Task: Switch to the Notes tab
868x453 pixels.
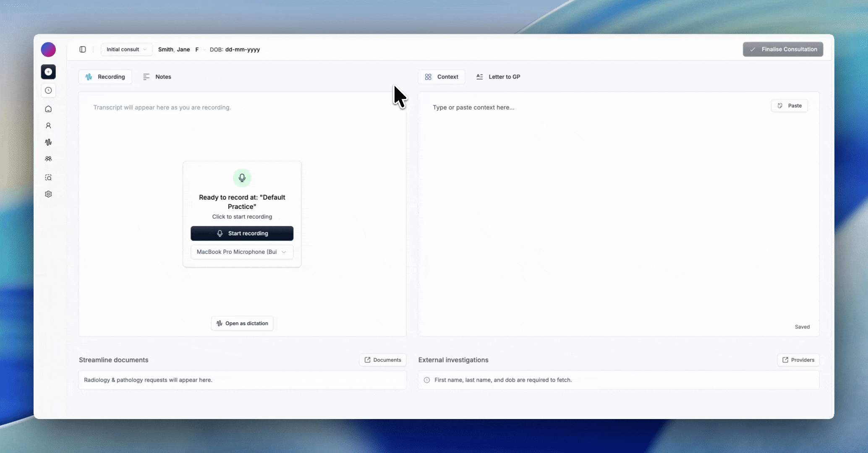Action: pyautogui.click(x=157, y=77)
